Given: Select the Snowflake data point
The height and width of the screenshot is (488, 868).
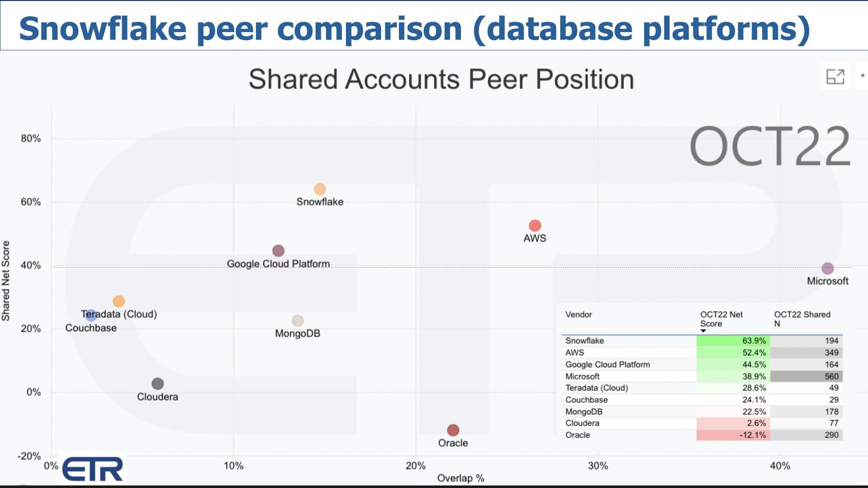Looking at the screenshot, I should (320, 189).
